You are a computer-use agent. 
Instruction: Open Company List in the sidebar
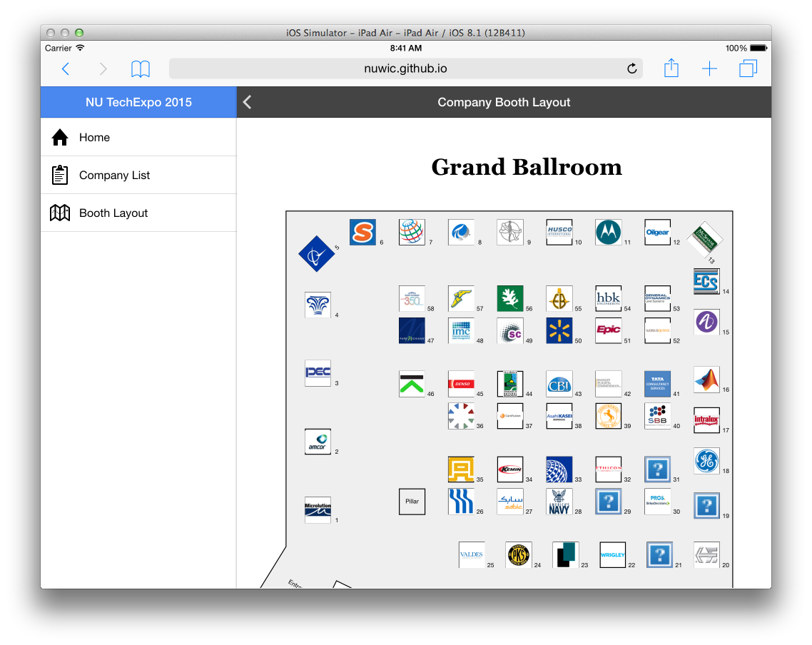pyautogui.click(x=139, y=175)
